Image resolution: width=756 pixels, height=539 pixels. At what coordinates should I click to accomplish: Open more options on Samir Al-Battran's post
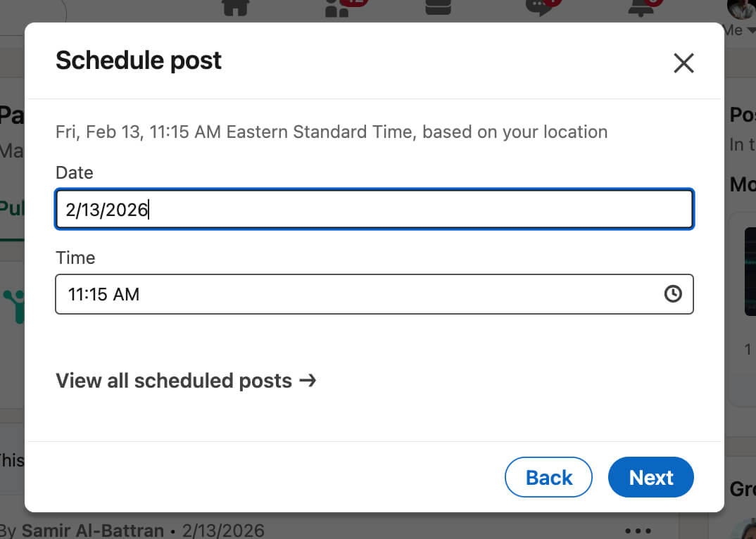coord(638,531)
